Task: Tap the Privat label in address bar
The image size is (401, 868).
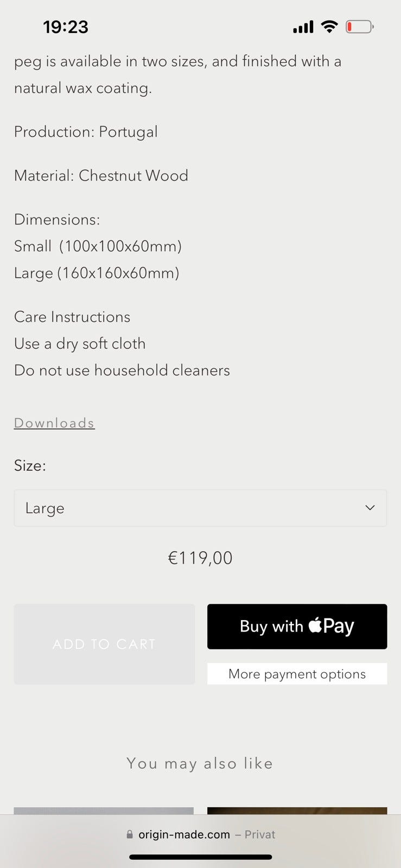Action: tap(260, 834)
